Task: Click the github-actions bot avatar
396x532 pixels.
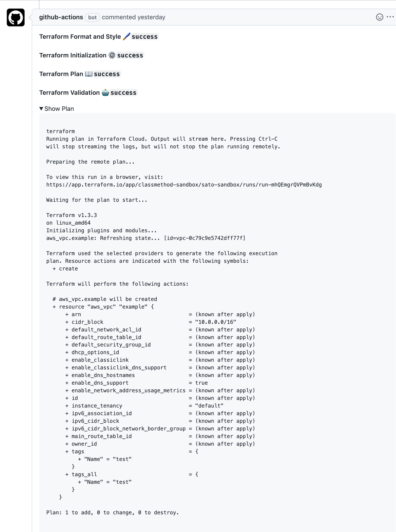Action: click(15, 17)
